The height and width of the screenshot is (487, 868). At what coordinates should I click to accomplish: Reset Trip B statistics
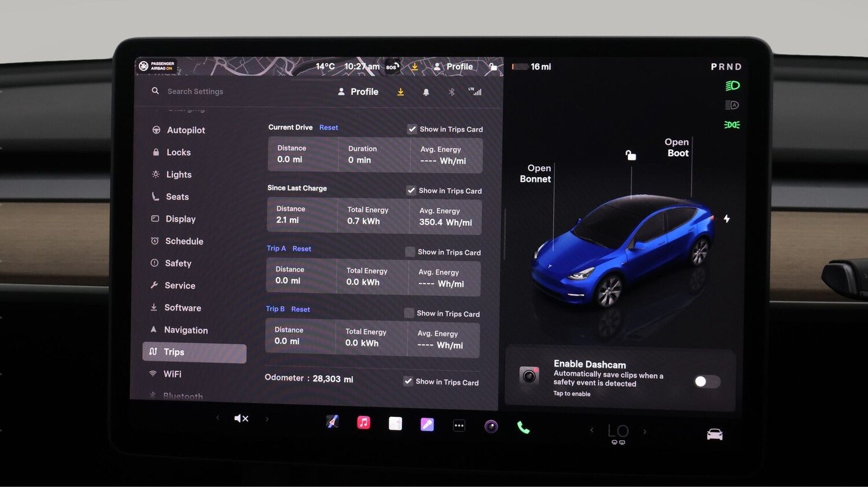click(x=300, y=309)
